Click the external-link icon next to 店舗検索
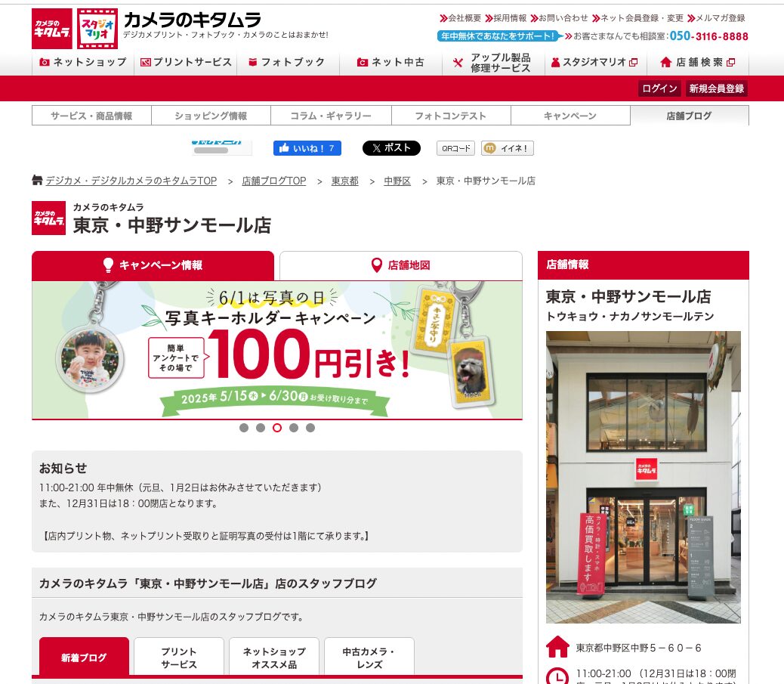 coord(731,63)
